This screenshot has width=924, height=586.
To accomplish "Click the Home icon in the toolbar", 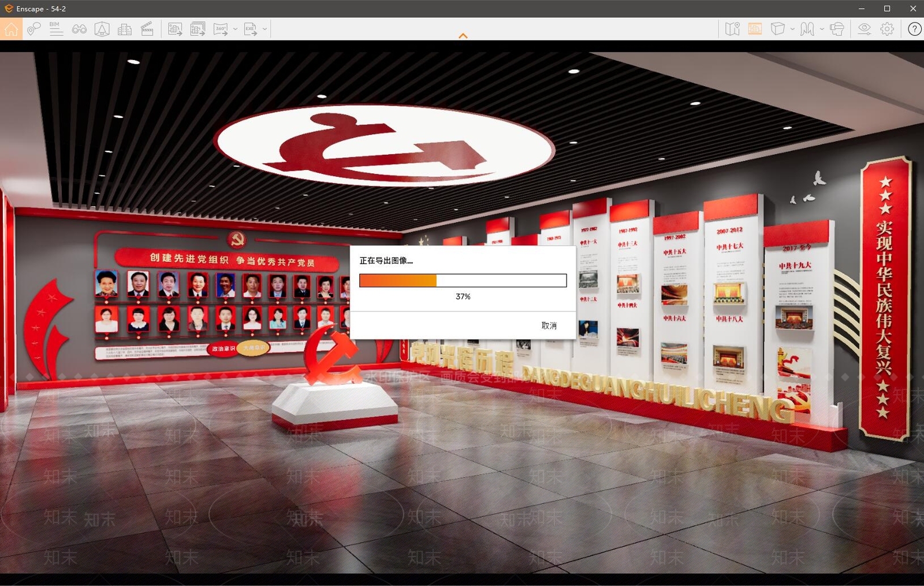I will 12,29.
